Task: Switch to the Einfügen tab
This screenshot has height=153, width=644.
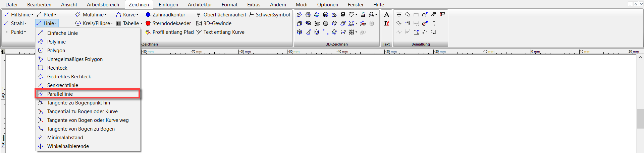Action: coord(168,4)
